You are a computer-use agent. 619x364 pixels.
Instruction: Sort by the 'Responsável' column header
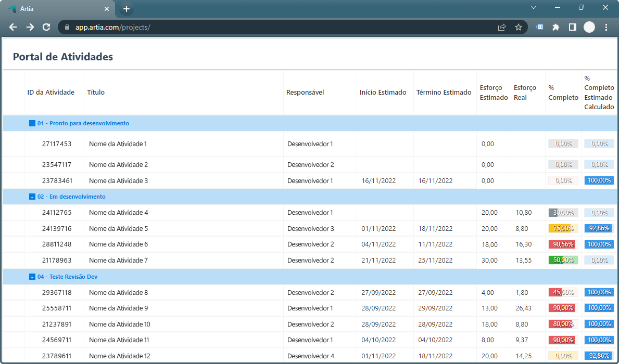click(305, 93)
